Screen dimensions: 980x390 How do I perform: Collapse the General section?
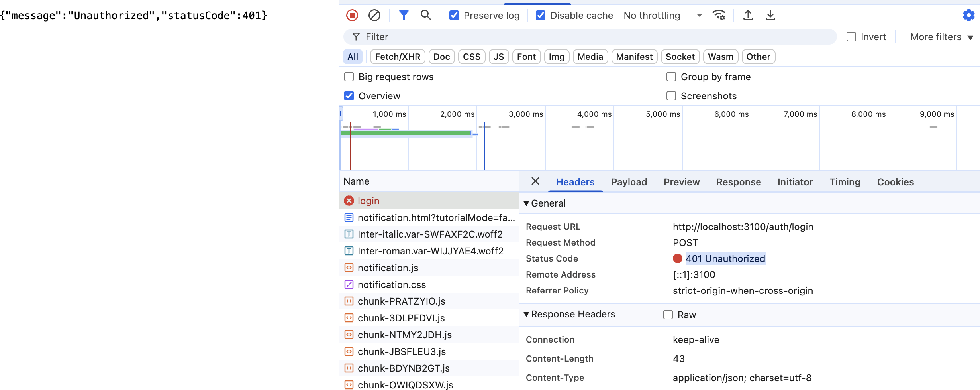[526, 203]
